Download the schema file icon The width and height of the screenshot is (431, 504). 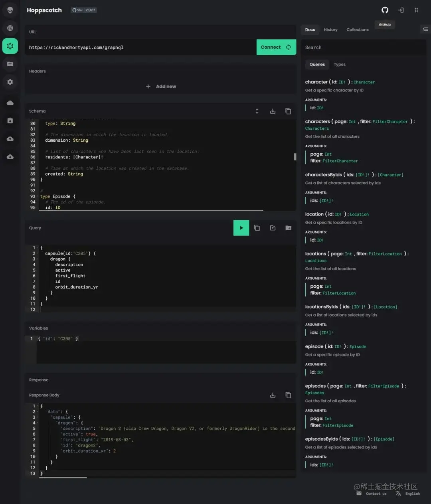[x=273, y=111]
